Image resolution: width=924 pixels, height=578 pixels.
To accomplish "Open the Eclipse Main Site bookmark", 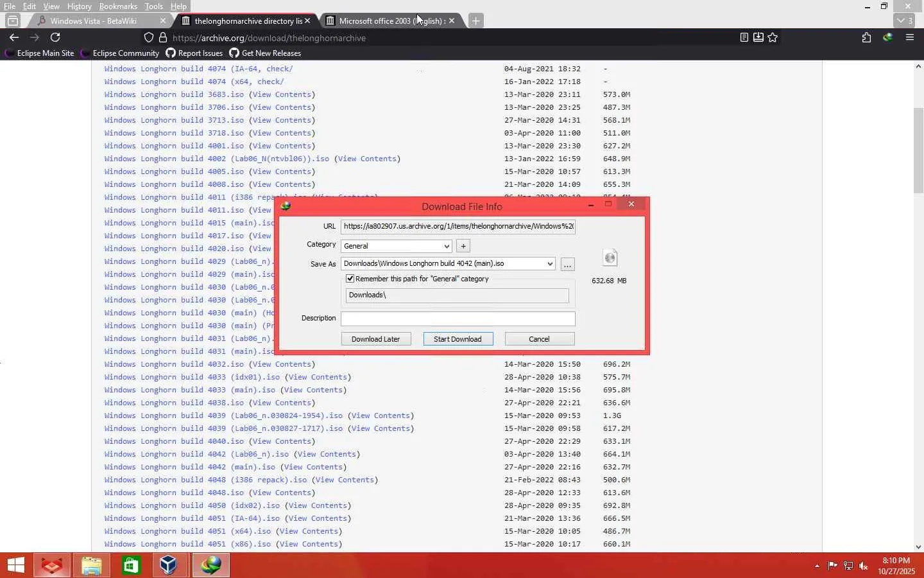I will [x=39, y=53].
